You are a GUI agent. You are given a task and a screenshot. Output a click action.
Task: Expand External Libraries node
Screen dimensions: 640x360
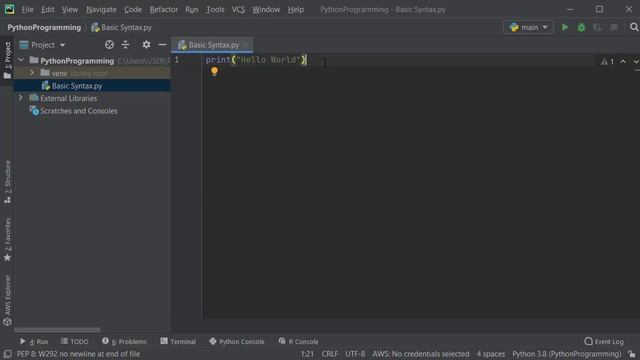coord(21,98)
